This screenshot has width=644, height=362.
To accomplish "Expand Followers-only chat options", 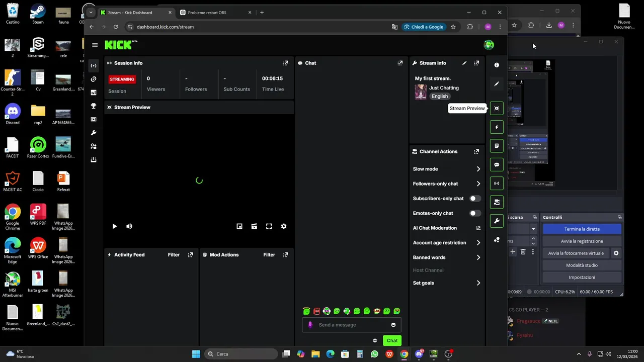I will [x=447, y=184].
